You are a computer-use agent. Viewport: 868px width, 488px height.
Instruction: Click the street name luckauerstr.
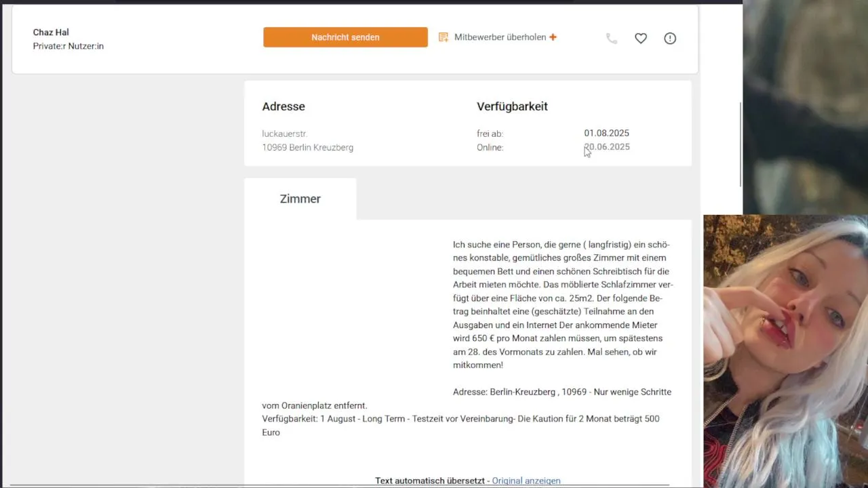[x=285, y=134]
